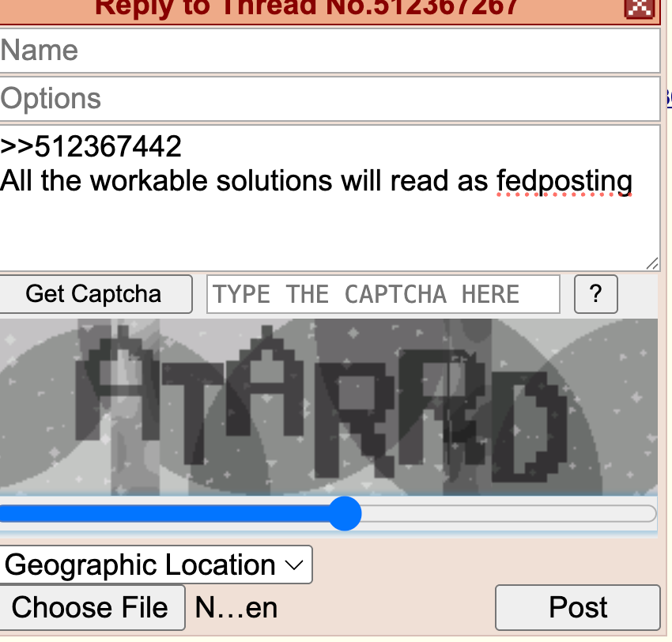Open the Geographic Location dropdown
Viewport: 672px width, 642px height.
[156, 565]
